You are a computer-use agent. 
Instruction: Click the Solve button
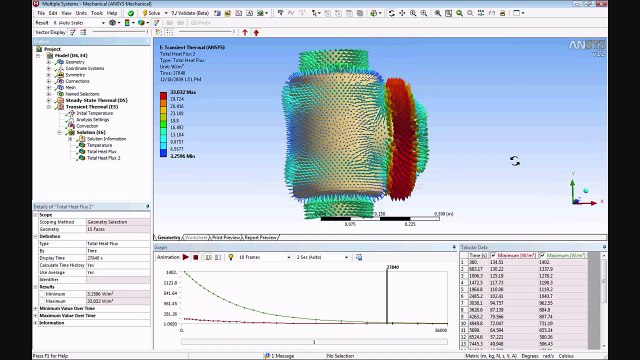pos(151,13)
